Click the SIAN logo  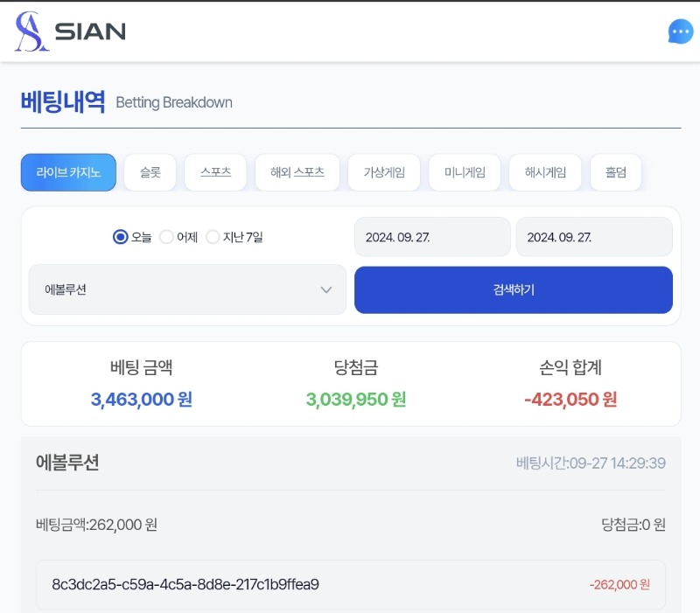(70, 31)
